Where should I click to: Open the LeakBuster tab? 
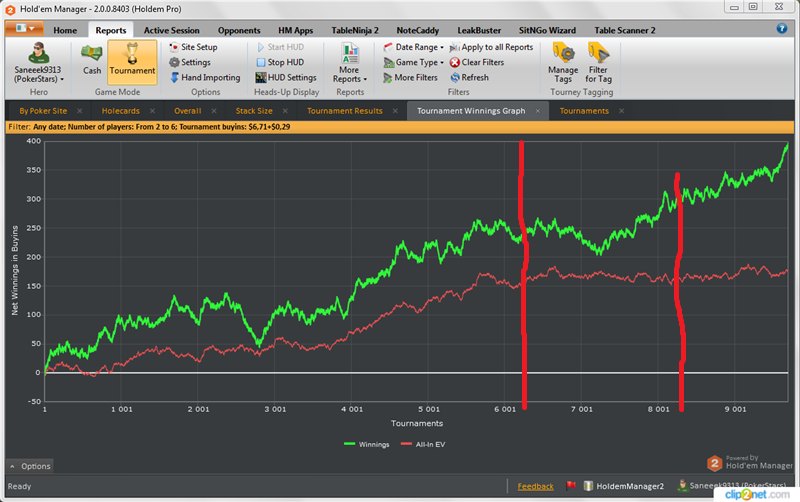pyautogui.click(x=479, y=30)
